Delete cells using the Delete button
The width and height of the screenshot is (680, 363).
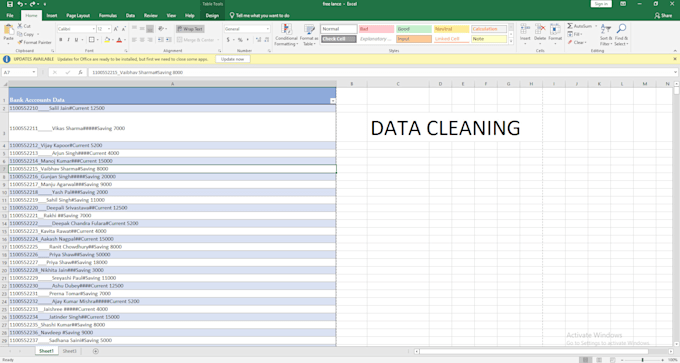click(540, 35)
